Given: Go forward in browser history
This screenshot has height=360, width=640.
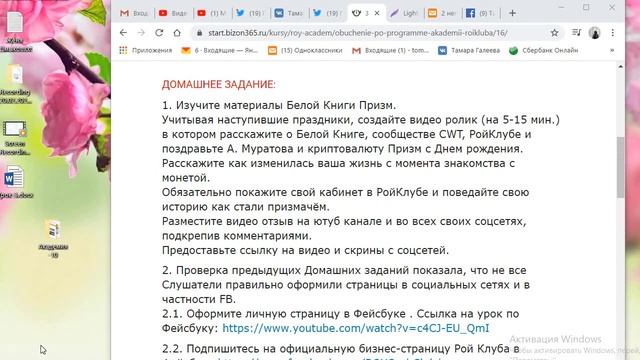Looking at the screenshot, I should (x=141, y=33).
